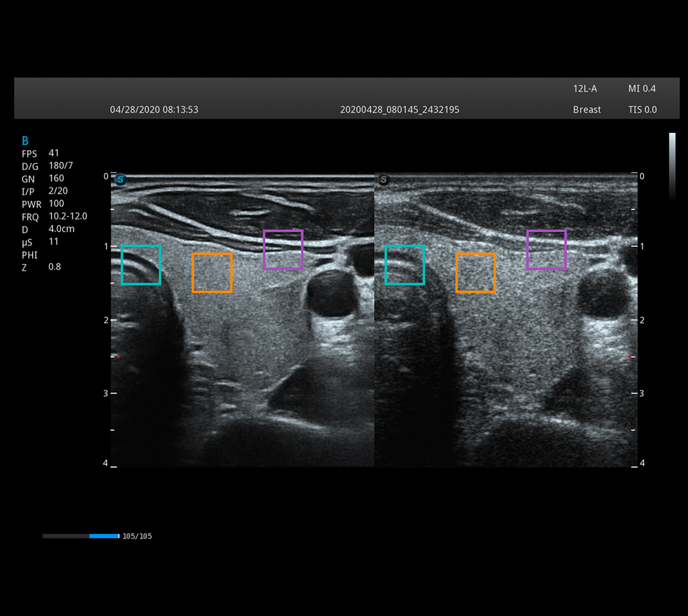
Task: Click depth marker 3 on left scale
Action: [x=106, y=394]
